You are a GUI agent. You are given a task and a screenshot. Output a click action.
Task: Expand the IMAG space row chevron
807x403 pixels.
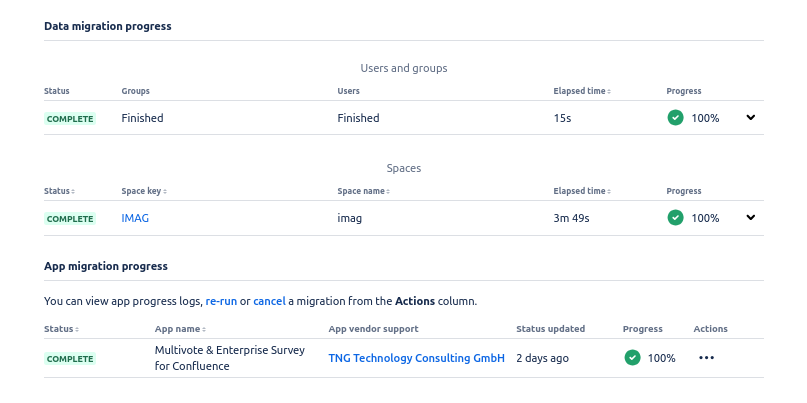751,218
